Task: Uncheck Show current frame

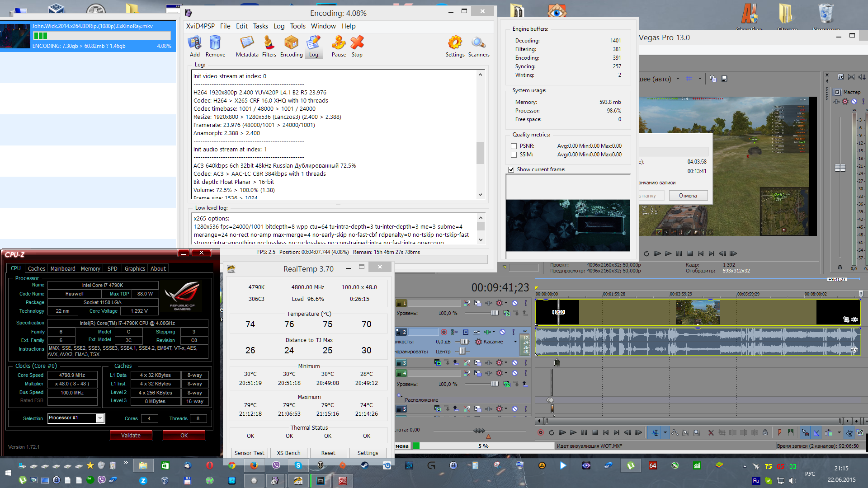Action: point(511,169)
